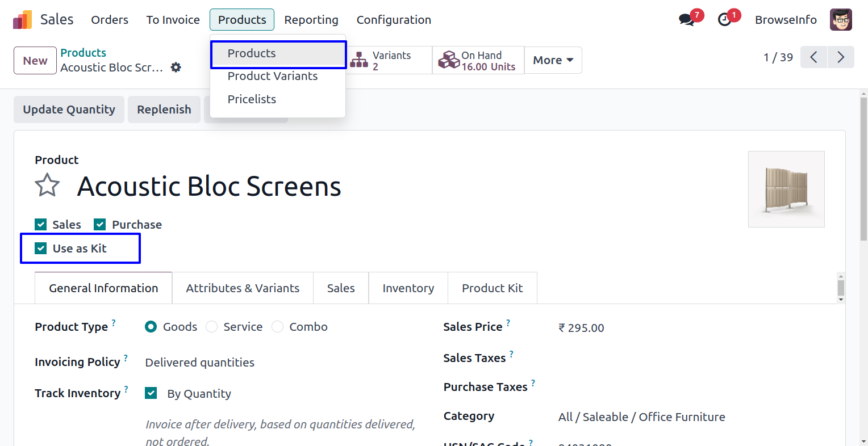Viewport: 868px width, 446px height.
Task: Open the chat messages icon
Action: point(686,20)
